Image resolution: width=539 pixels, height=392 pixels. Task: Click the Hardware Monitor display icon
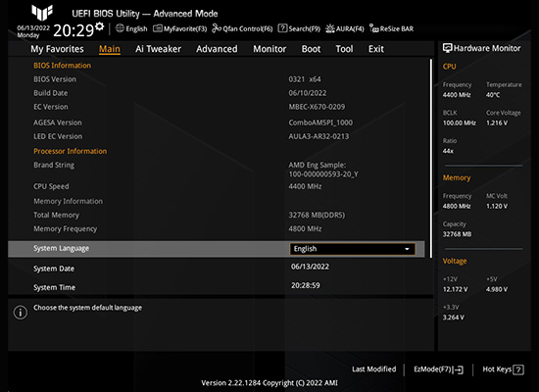click(447, 48)
